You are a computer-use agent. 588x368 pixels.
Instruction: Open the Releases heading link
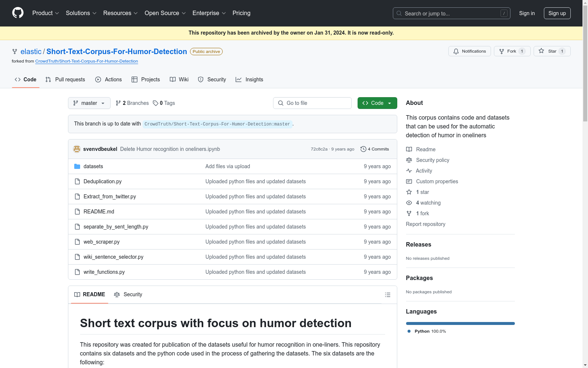pyautogui.click(x=419, y=244)
